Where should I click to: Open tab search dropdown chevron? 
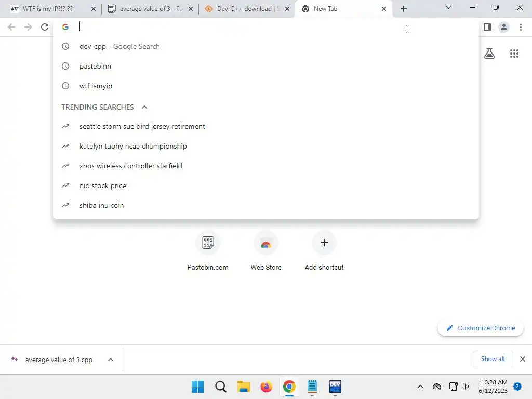[x=448, y=7]
